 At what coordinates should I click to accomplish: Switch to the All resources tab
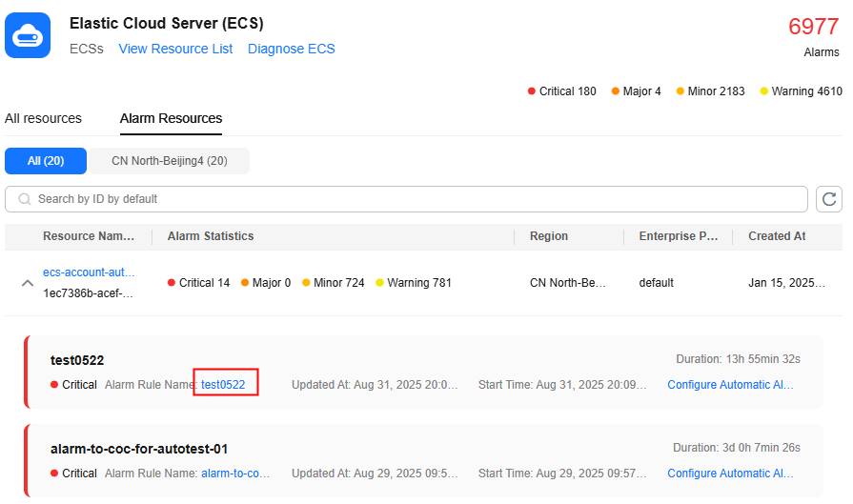pyautogui.click(x=43, y=119)
